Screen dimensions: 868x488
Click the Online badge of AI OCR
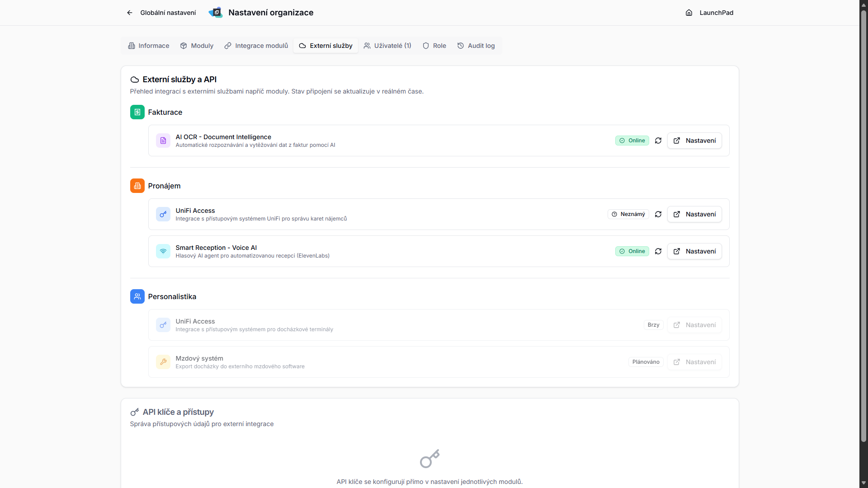[632, 141]
